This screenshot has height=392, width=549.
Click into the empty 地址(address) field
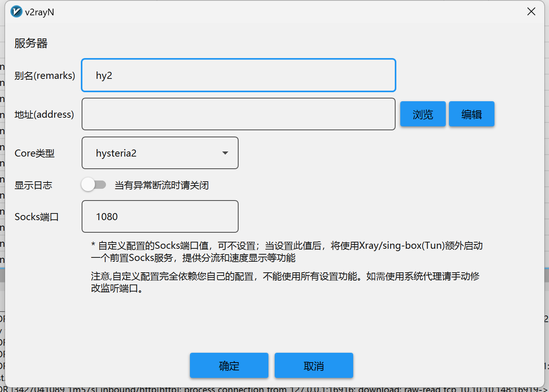point(238,114)
